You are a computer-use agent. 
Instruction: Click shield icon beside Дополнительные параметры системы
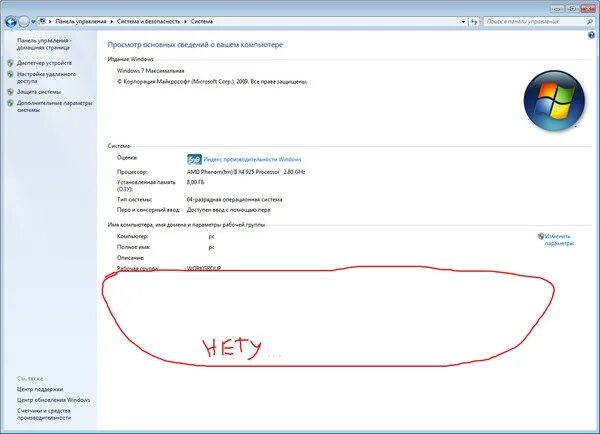(x=10, y=103)
